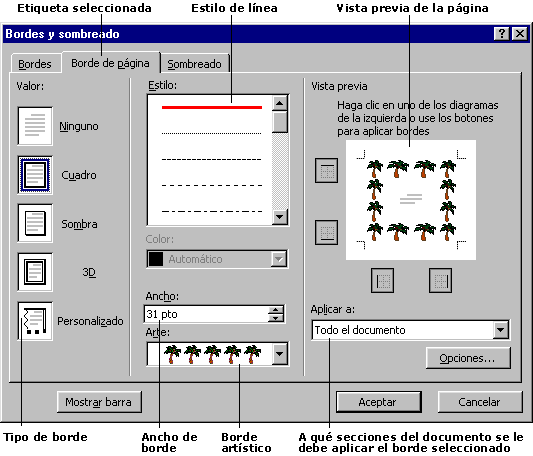Click the 3D label text

[x=89, y=272]
